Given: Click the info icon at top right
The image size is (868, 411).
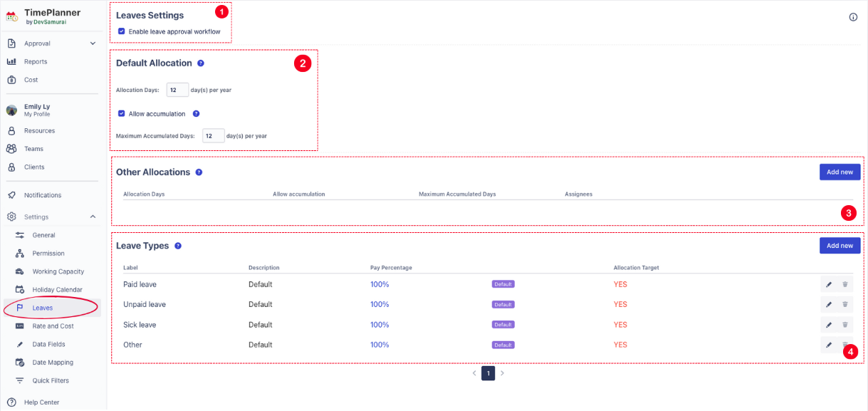Looking at the screenshot, I should coord(853,17).
